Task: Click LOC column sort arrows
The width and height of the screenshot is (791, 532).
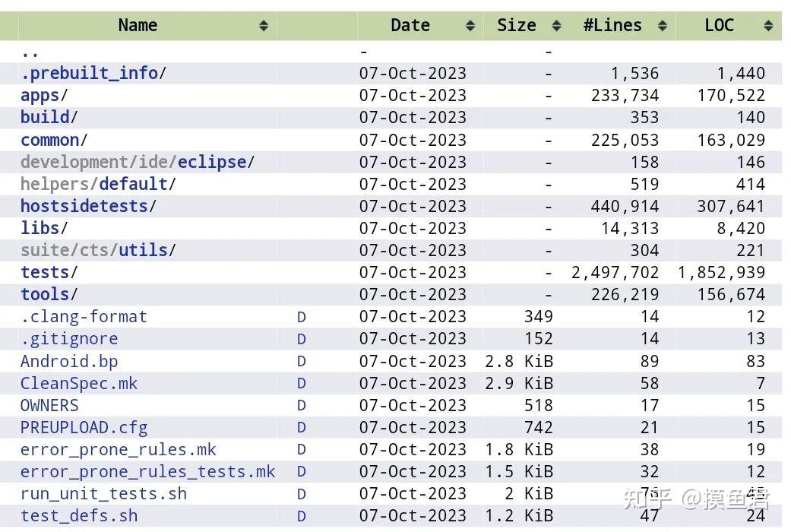Action: pyautogui.click(x=768, y=26)
